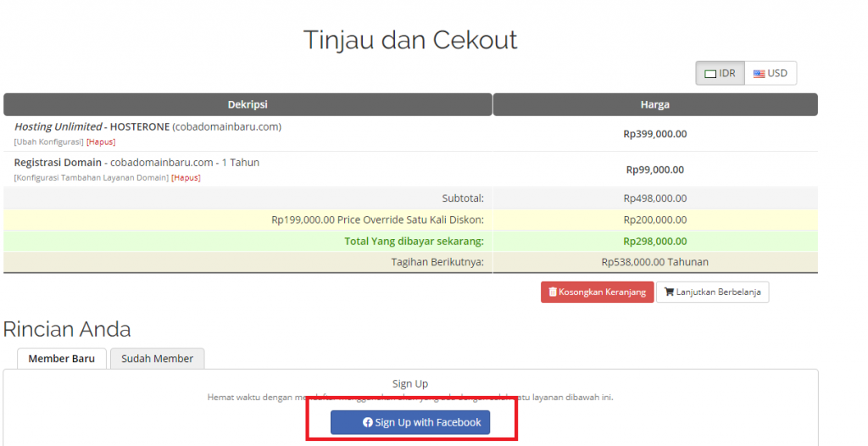Viewport: 868px width, 446px height.
Task: Click Registrasi Domain cobadomainbaru.com item text
Action: pyautogui.click(x=136, y=163)
